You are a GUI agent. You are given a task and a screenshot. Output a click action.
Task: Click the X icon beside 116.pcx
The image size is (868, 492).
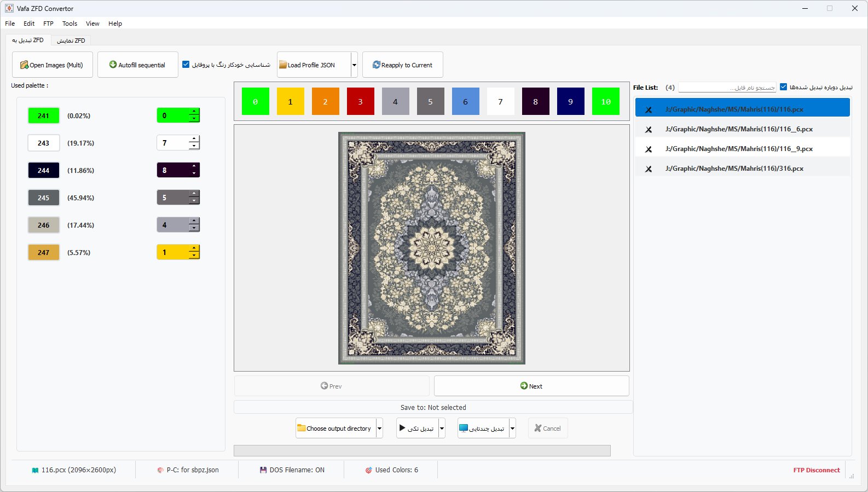click(x=649, y=109)
